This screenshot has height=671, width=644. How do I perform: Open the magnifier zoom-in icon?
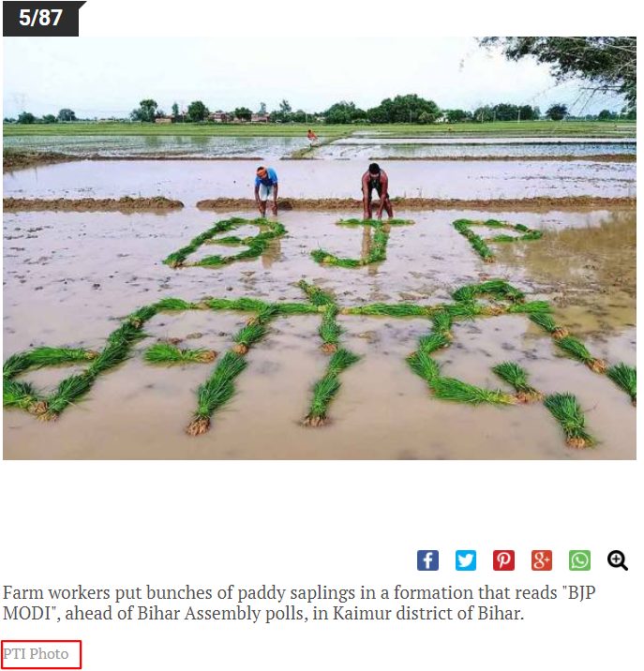point(618,560)
